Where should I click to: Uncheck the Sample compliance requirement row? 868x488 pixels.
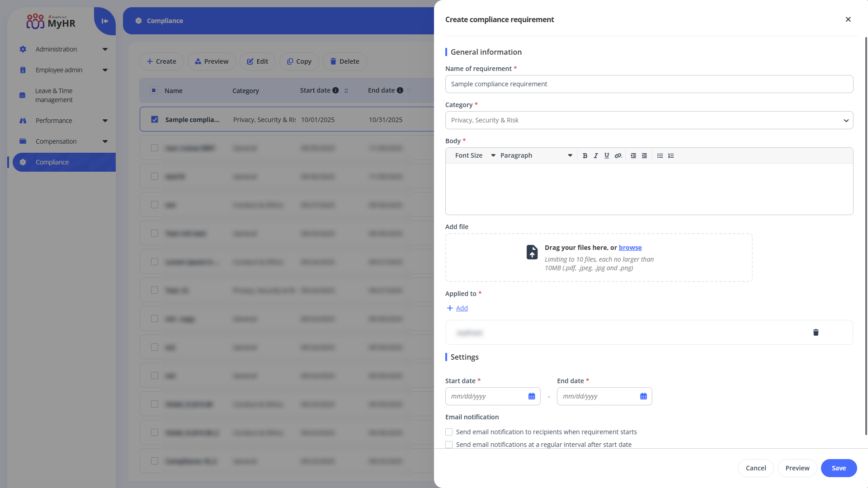pyautogui.click(x=155, y=119)
